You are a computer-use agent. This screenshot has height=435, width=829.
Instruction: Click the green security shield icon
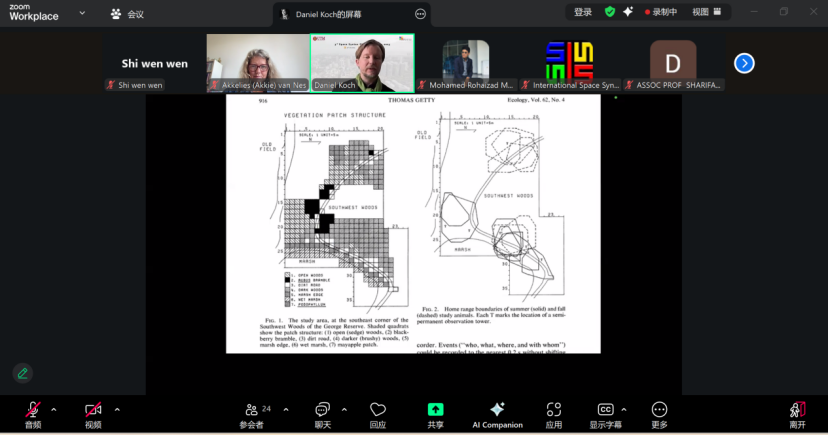click(610, 12)
